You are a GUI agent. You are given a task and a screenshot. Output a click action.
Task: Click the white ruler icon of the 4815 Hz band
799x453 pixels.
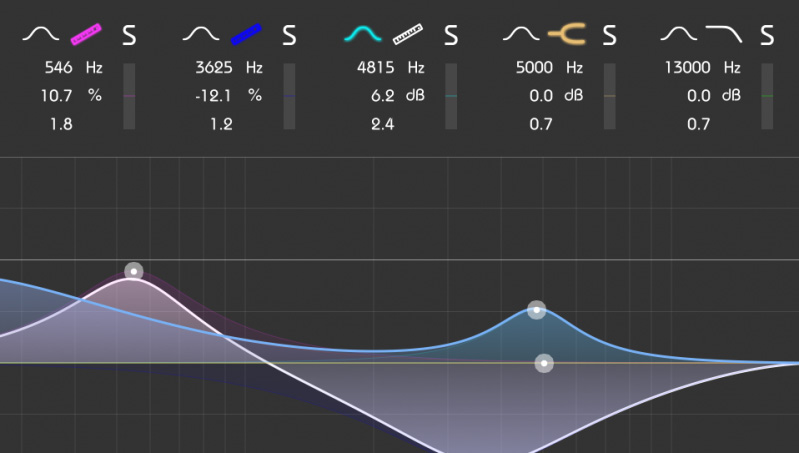(x=408, y=35)
